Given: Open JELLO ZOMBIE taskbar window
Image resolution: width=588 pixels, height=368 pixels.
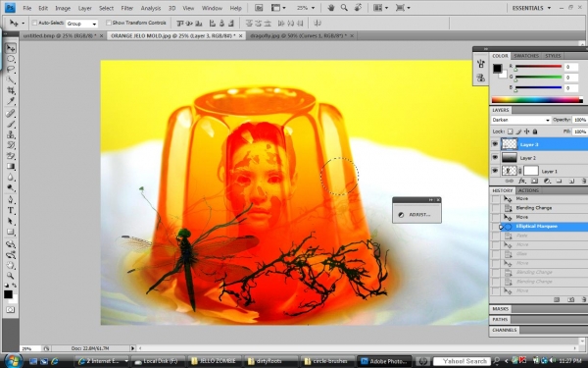Looking at the screenshot, I should [214, 361].
